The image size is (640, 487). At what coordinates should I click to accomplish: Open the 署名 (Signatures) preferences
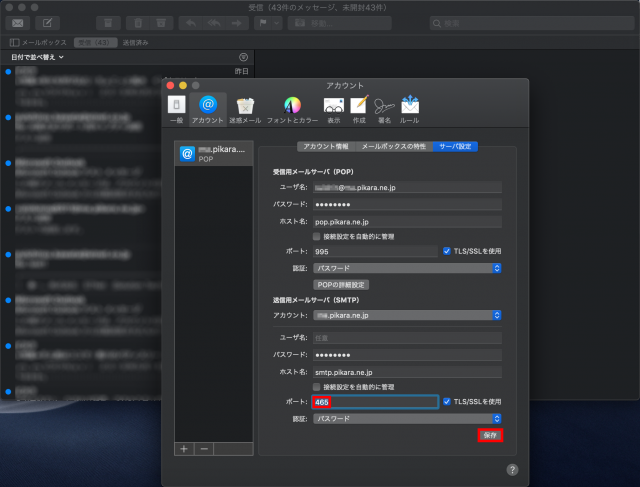384,108
